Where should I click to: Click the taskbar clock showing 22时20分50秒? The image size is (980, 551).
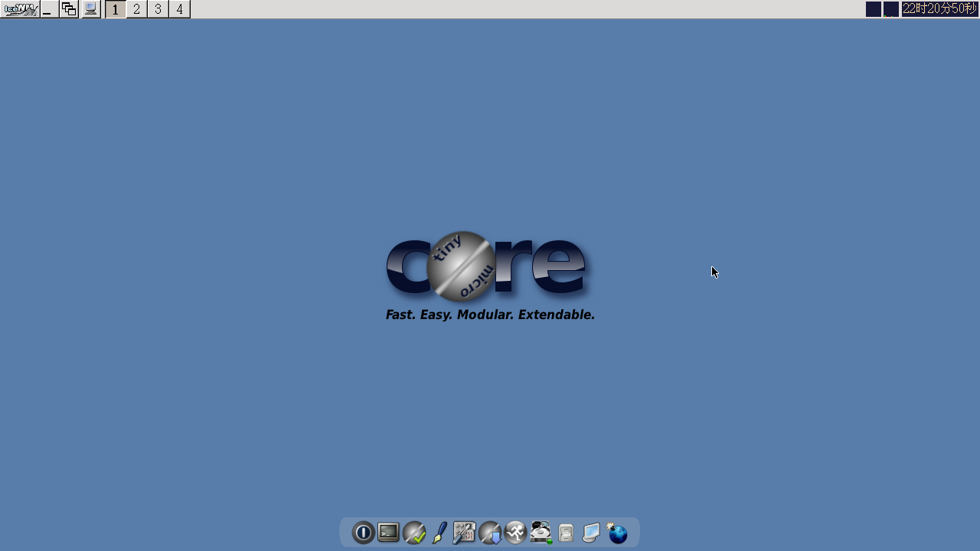(x=940, y=9)
